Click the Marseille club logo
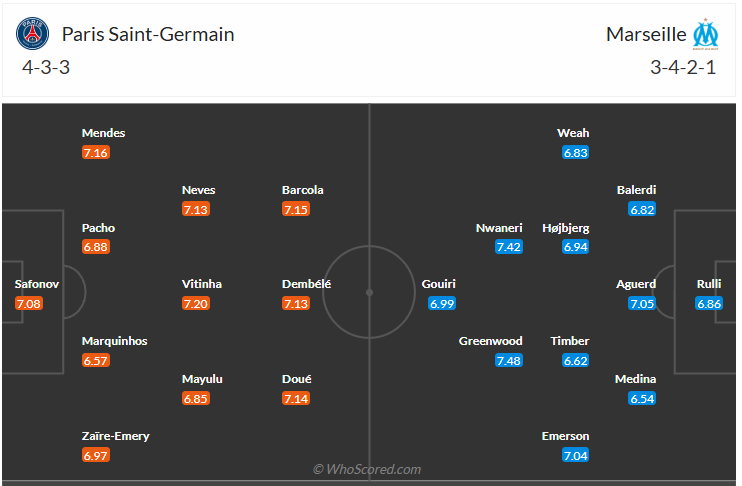 (x=706, y=34)
